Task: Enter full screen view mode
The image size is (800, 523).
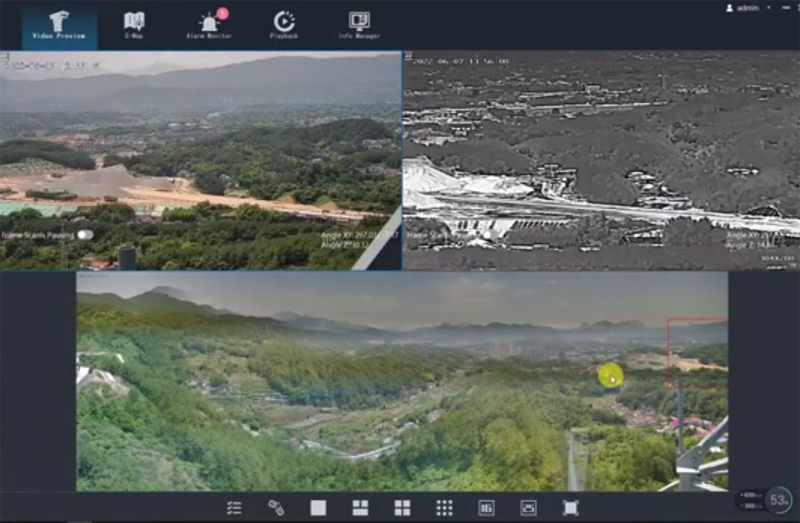Action: [x=570, y=508]
